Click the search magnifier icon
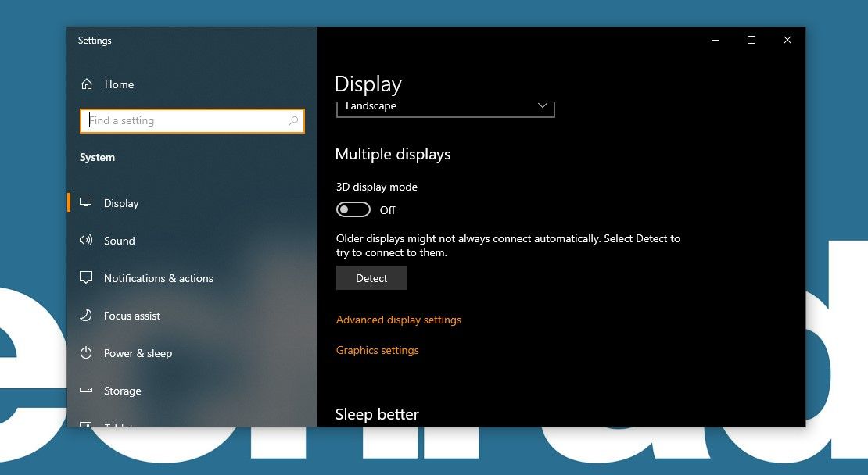The height and width of the screenshot is (475, 868). tap(292, 121)
